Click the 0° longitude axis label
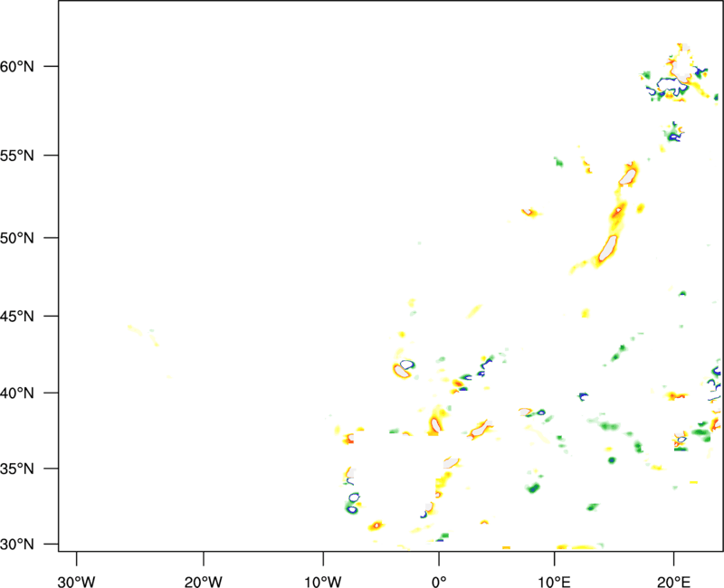The height and width of the screenshot is (588, 724). tap(439, 582)
